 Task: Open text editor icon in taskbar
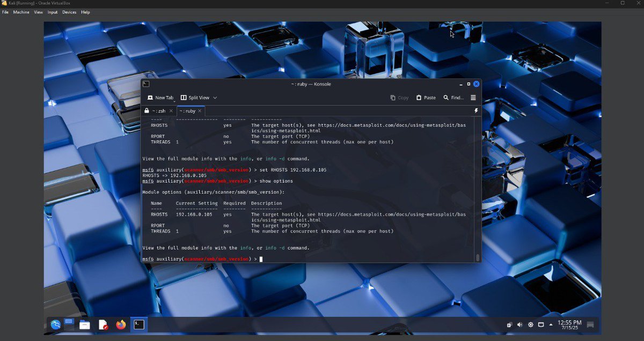[x=103, y=324]
